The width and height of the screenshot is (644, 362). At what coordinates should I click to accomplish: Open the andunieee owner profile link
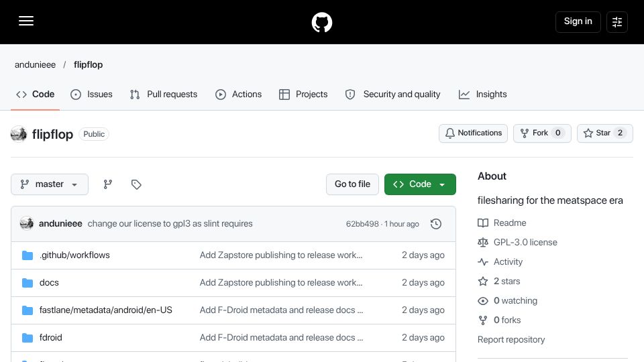[x=36, y=65]
